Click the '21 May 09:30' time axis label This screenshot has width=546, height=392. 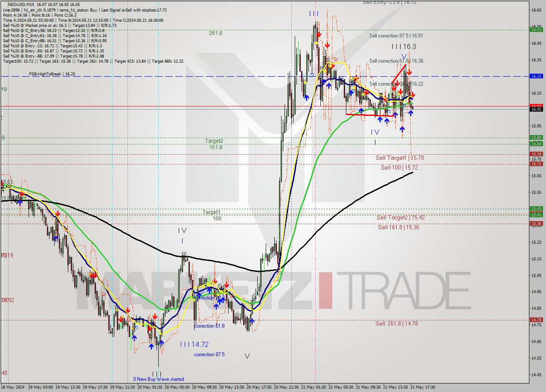click(369, 387)
